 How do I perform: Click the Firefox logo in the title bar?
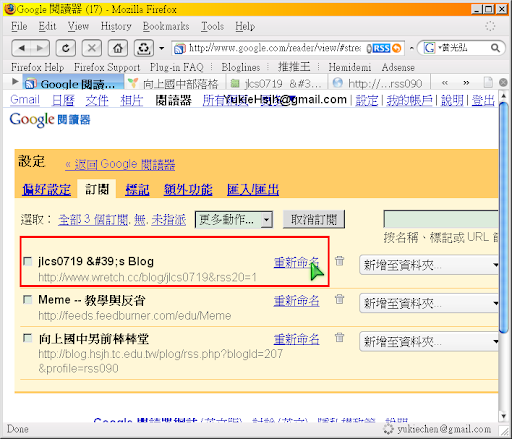coord(10,9)
